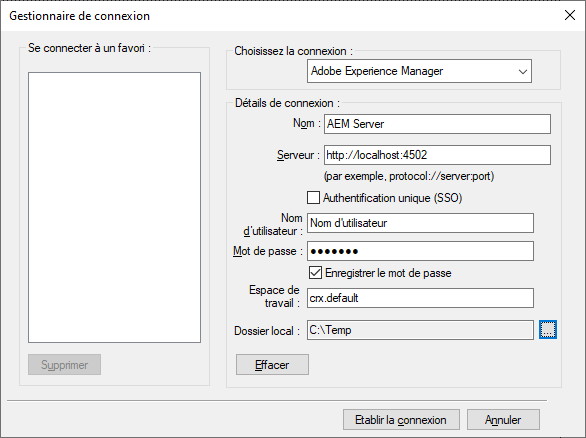
Task: Click the Serveur field with http://localhost:4502
Action: (437, 155)
